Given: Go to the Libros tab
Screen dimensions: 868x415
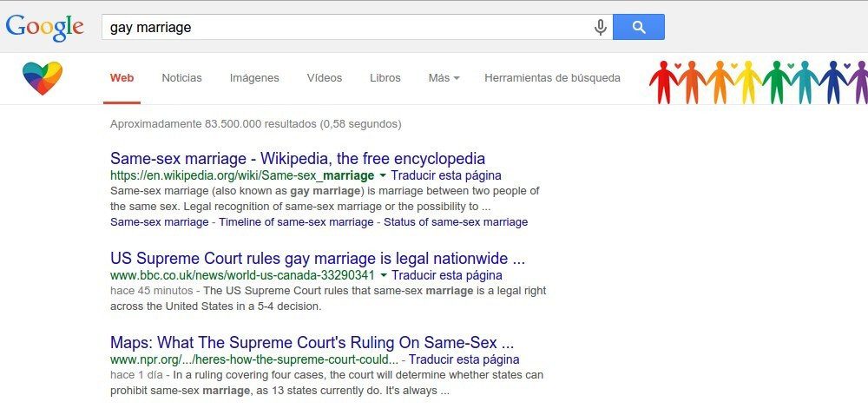Looking at the screenshot, I should click(385, 78).
